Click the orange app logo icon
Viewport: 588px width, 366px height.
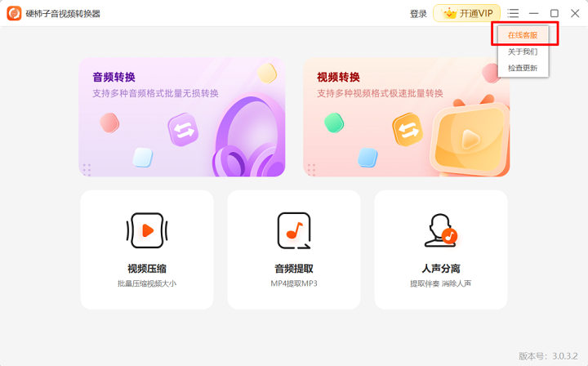point(14,14)
